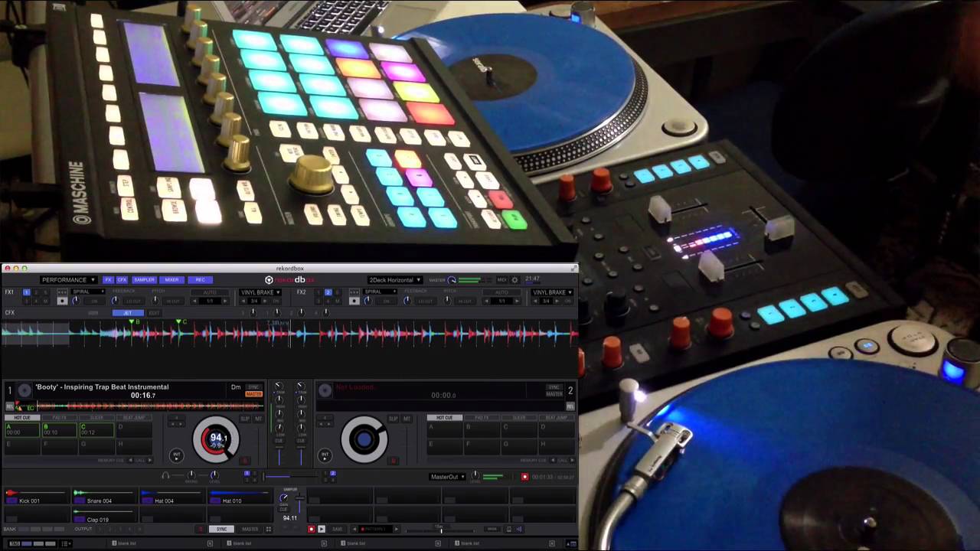This screenshot has height=551, width=980.
Task: Click the sampler sequencer record button
Action: (312, 529)
